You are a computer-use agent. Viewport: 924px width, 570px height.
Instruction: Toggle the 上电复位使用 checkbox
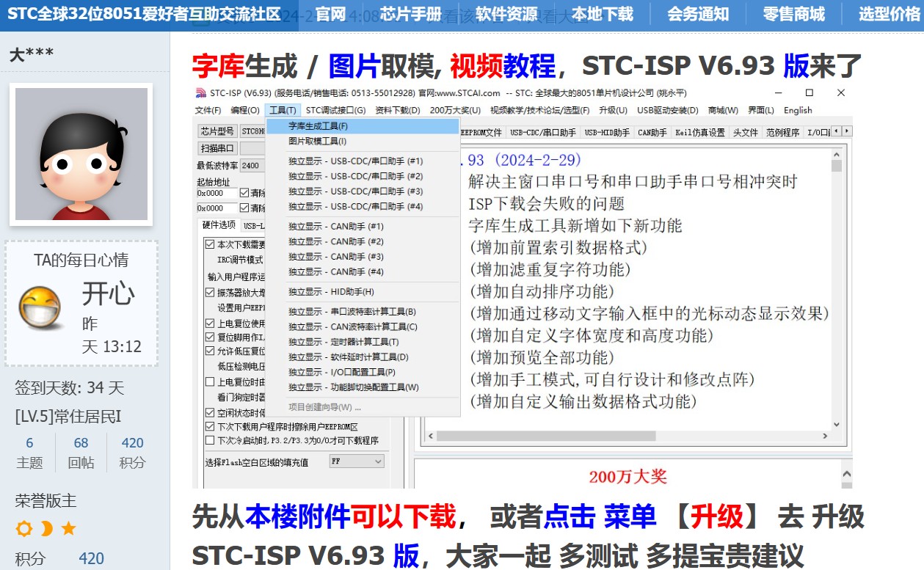click(210, 323)
